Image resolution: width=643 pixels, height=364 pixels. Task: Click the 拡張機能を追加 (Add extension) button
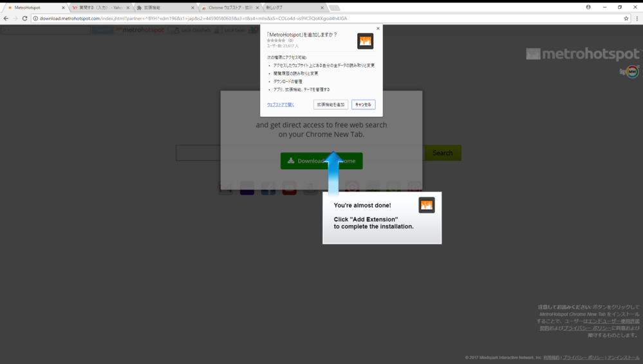(x=331, y=104)
